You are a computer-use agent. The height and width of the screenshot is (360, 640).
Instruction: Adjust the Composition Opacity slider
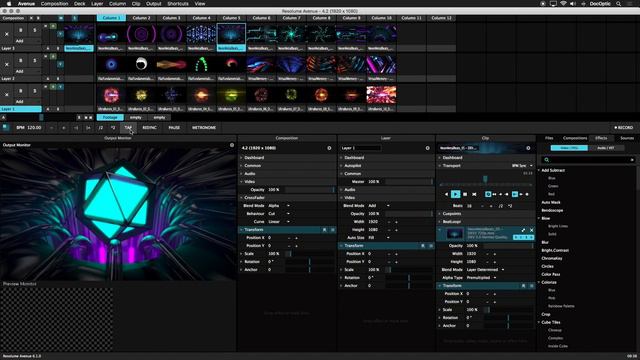click(309, 190)
